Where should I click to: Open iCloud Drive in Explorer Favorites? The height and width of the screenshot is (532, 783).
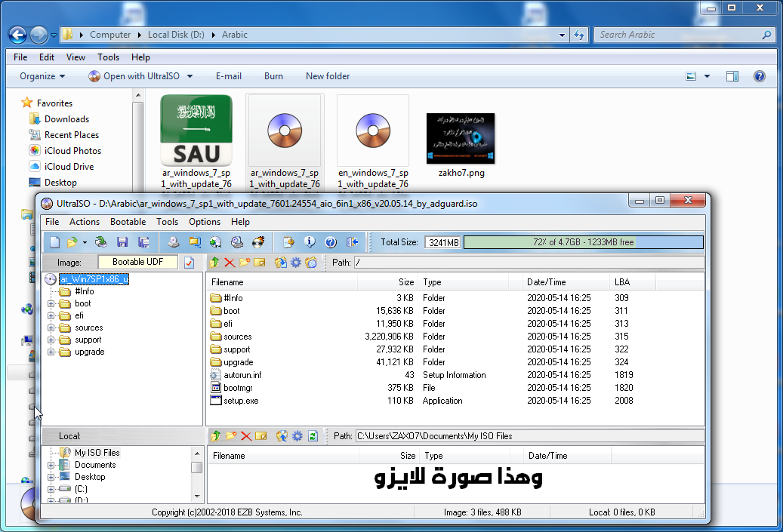click(x=69, y=166)
